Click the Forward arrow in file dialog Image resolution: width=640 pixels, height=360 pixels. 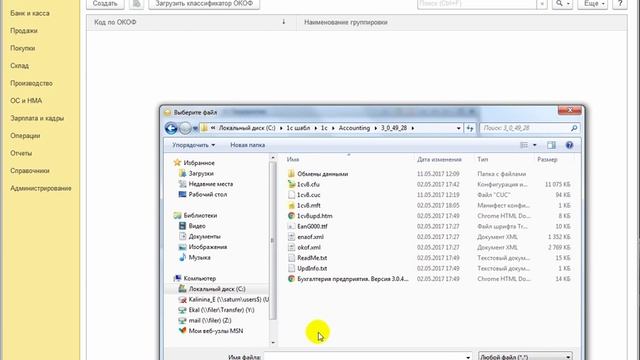[x=185, y=128]
